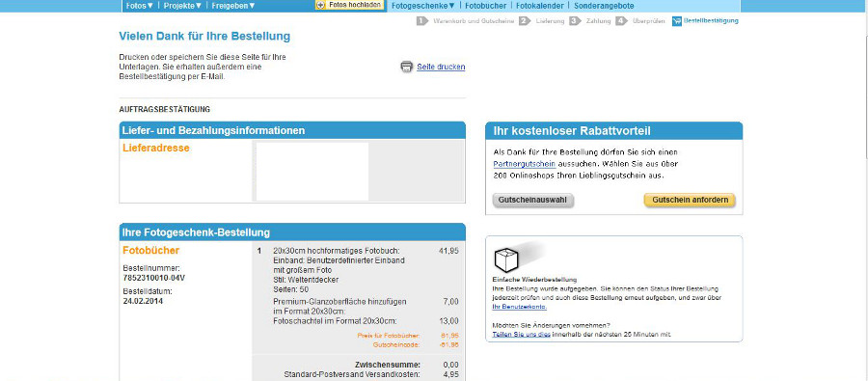Go to Fotobücher in top navigation

(485, 6)
